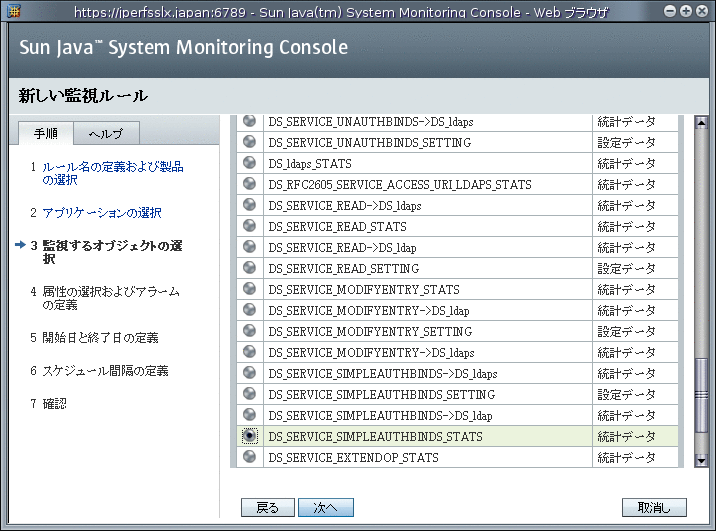The width and height of the screenshot is (716, 531).
Task: Select DS_RFC2605_SERVICE_ACCESS_URI_LDAPS_STATS radio button
Action: (x=249, y=184)
